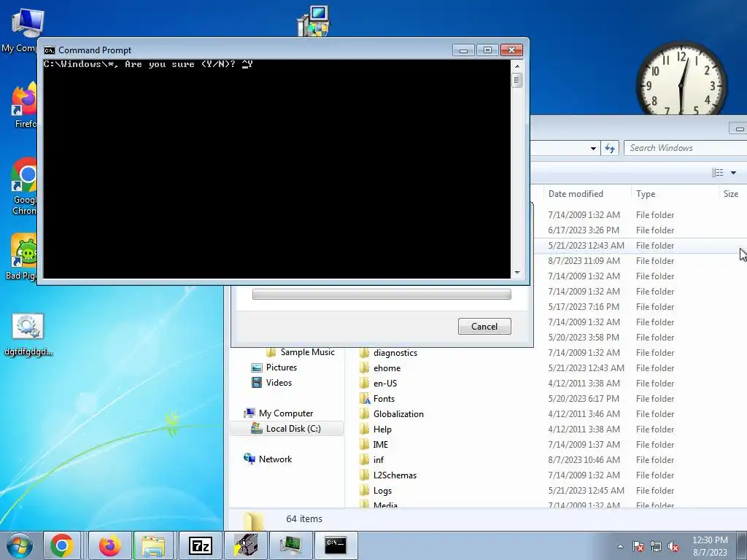Show hidden system tray icons arrow

620,546
